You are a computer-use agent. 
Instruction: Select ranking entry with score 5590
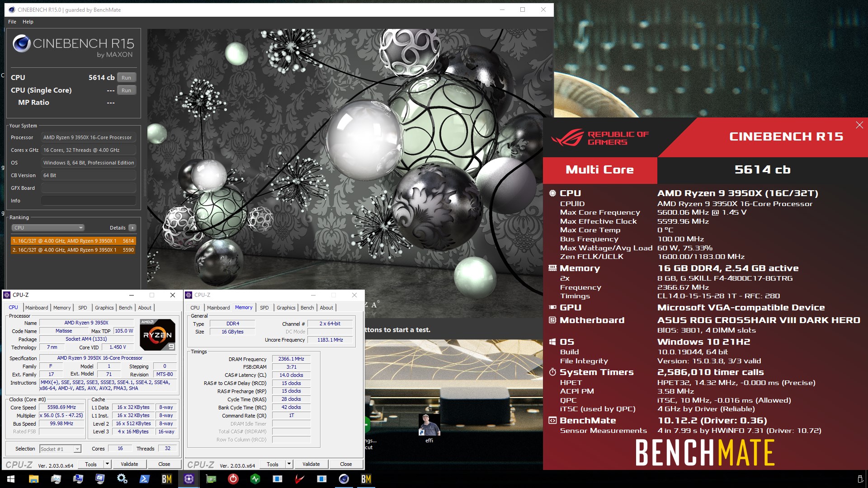(73, 250)
